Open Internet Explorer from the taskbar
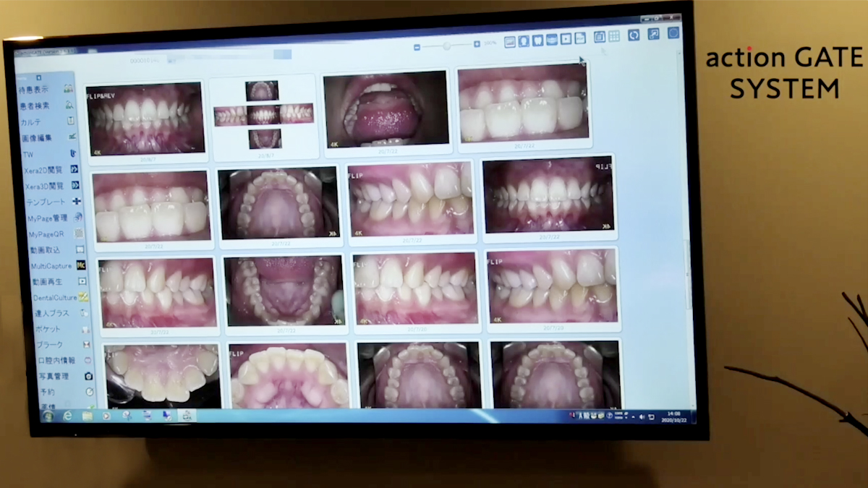The image size is (868, 488). [x=67, y=416]
